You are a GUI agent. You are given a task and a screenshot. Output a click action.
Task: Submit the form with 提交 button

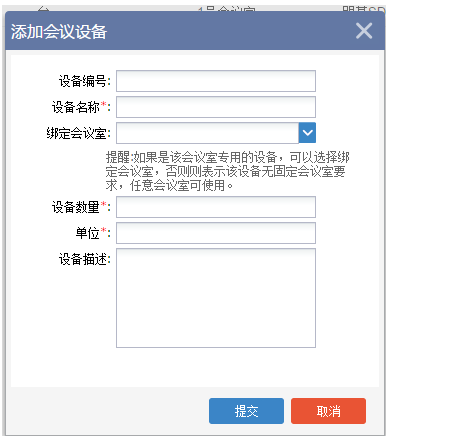coord(246,411)
